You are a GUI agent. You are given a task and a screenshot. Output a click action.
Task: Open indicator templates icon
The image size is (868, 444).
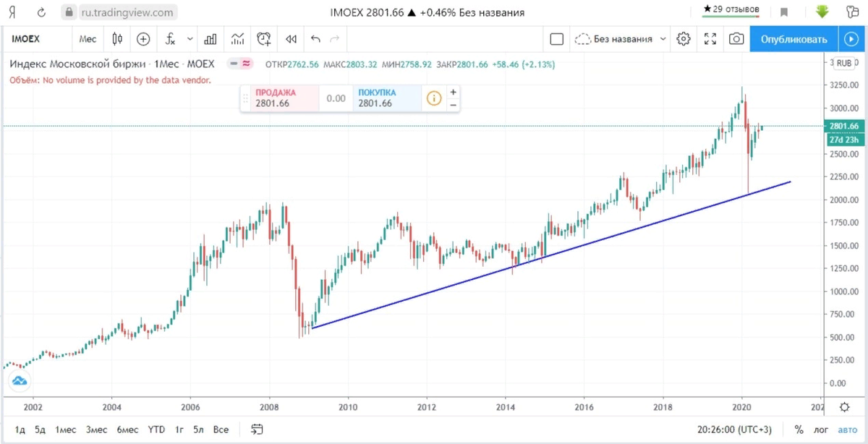coord(237,39)
